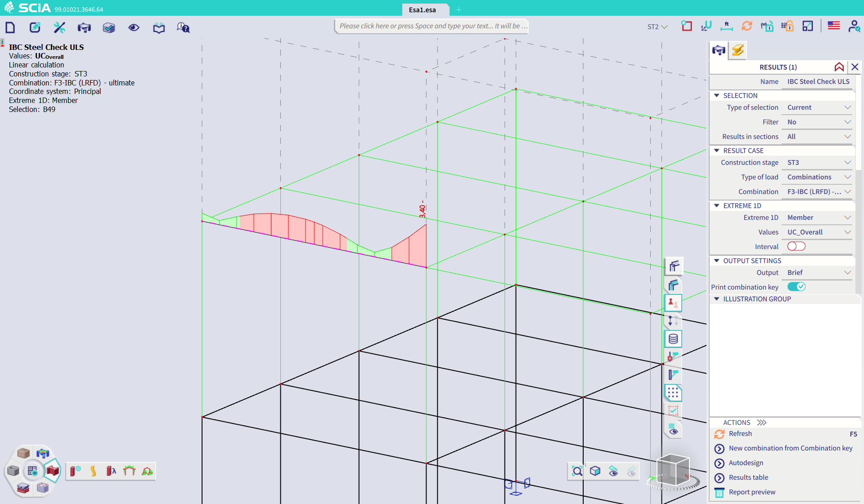Collapse the OUTPUT SETTINGS section

pos(717,261)
